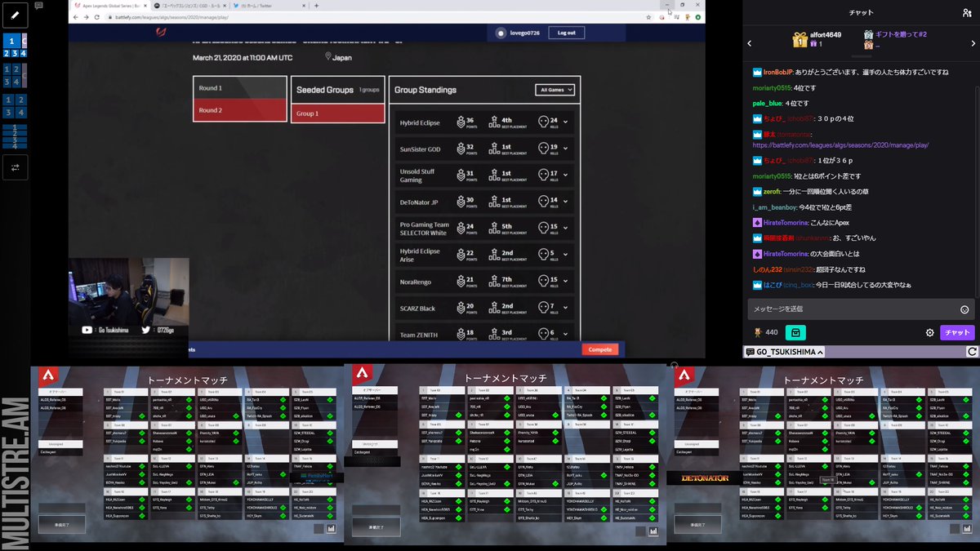Screen dimensions: 980x551
Task: Click the browser forward arrow
Action: [86, 16]
